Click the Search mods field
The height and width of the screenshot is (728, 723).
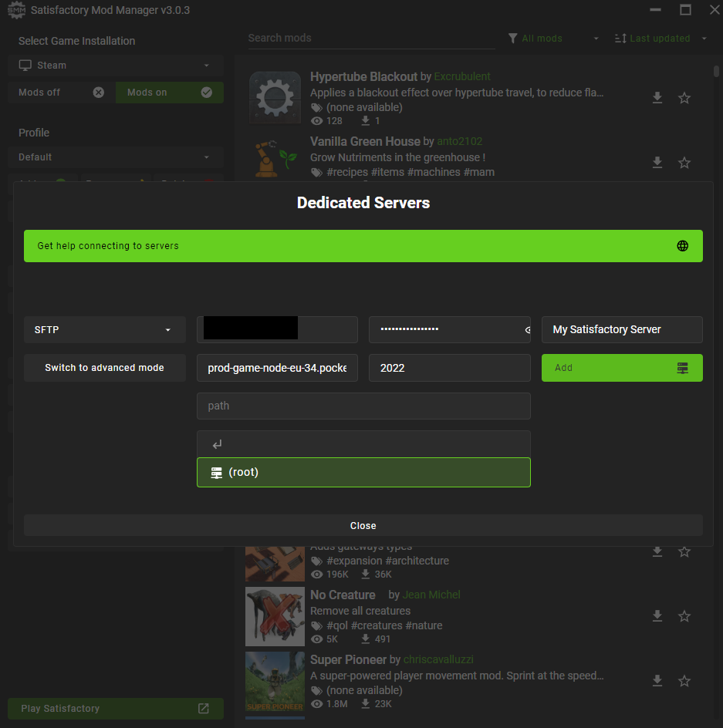pos(371,38)
